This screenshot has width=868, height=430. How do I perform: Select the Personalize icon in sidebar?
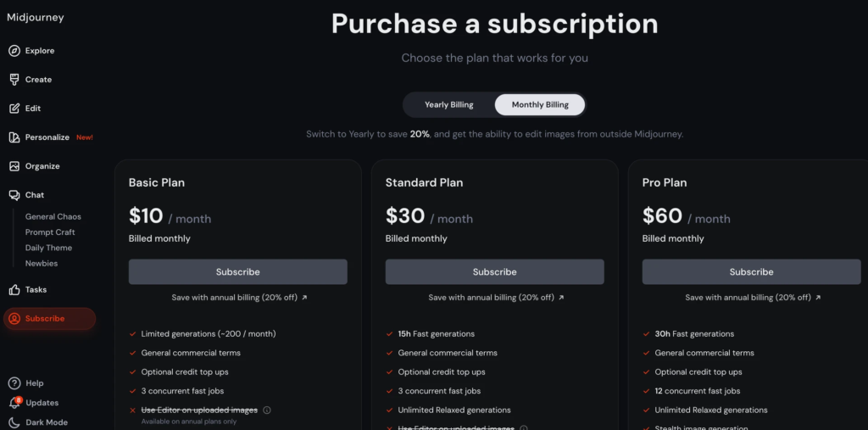(14, 137)
